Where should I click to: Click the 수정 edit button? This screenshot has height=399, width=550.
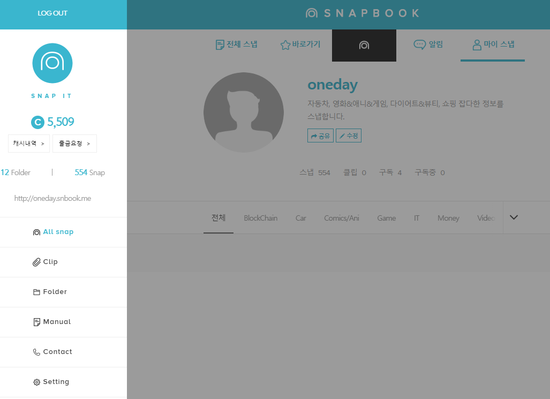349,136
